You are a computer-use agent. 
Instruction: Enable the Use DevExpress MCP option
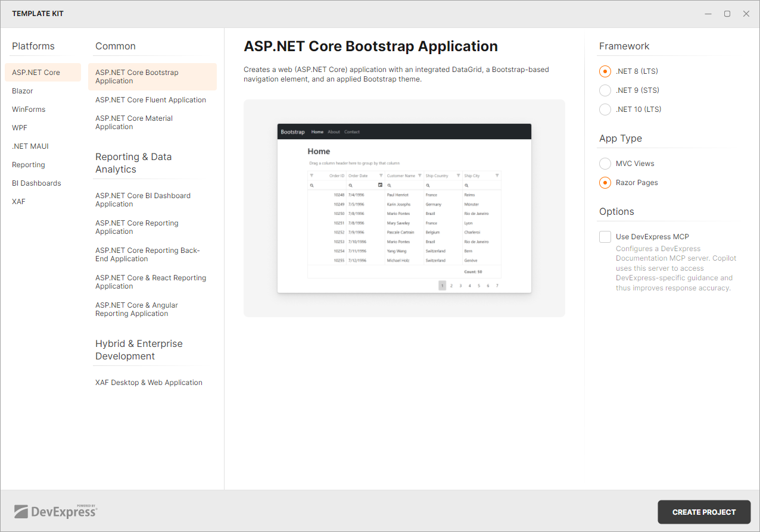pos(605,237)
